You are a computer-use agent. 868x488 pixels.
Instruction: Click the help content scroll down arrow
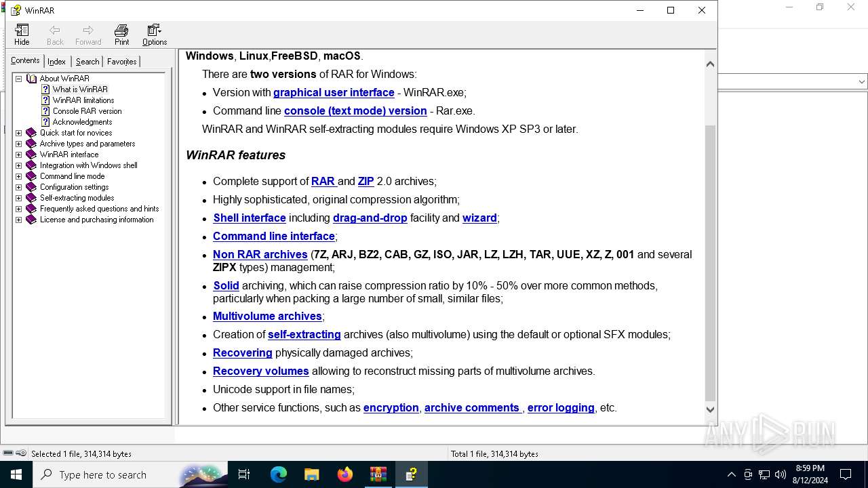coord(710,409)
